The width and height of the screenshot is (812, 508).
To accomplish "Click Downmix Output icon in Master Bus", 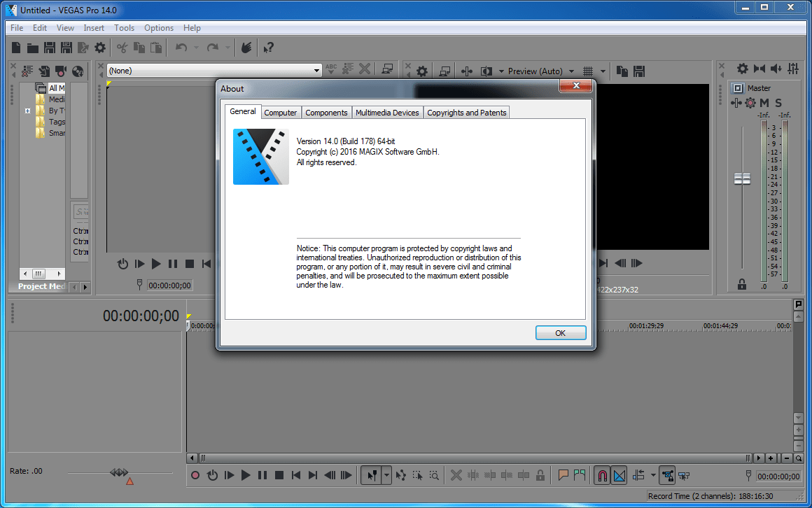I will pyautogui.click(x=759, y=69).
